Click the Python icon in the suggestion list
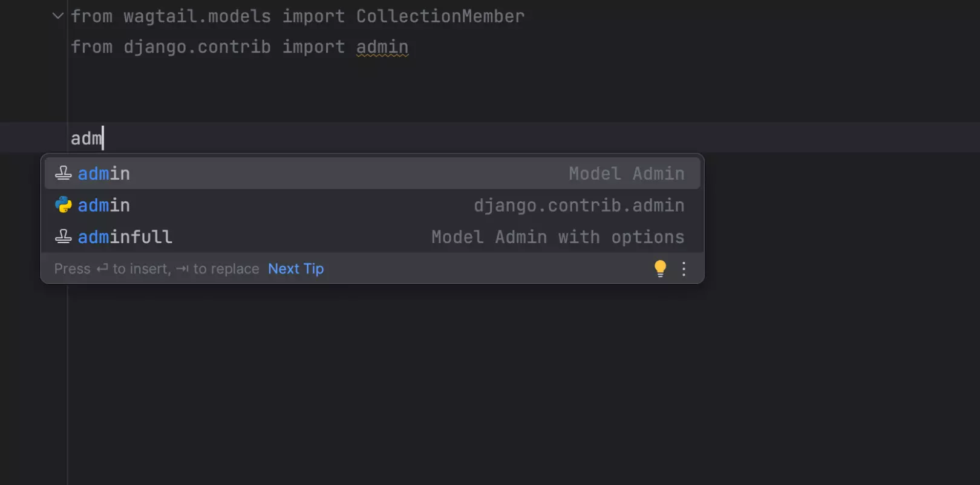 64,205
